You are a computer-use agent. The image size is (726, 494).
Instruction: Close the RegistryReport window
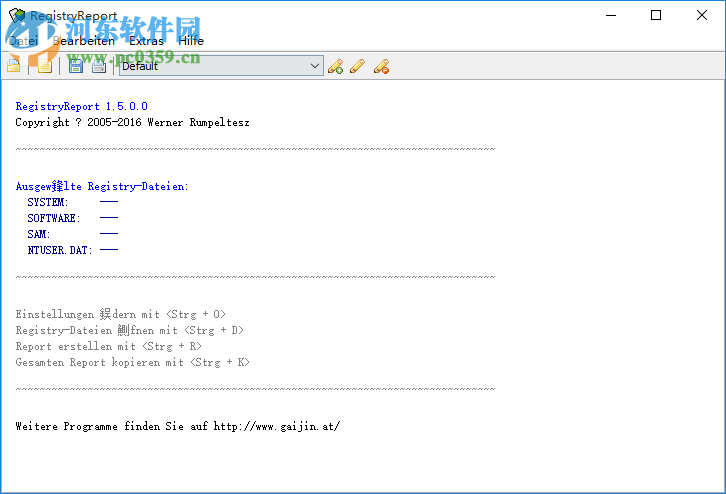pyautogui.click(x=701, y=15)
